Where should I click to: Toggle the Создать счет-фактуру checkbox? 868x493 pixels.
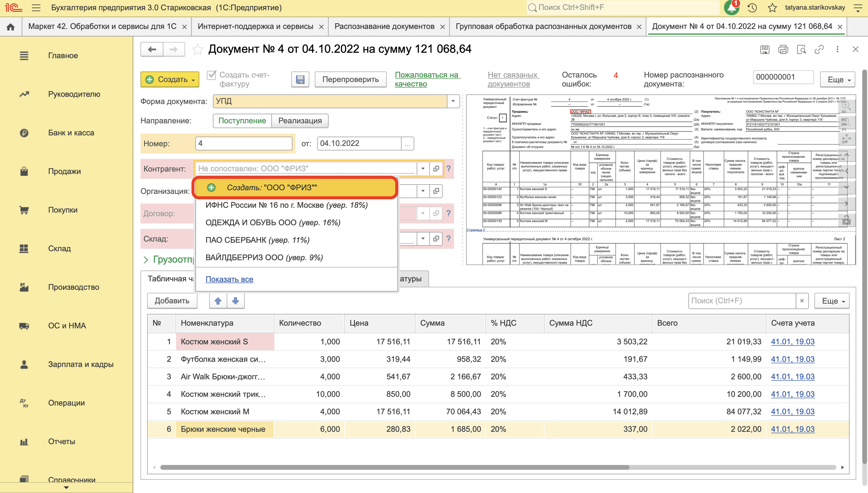(212, 75)
